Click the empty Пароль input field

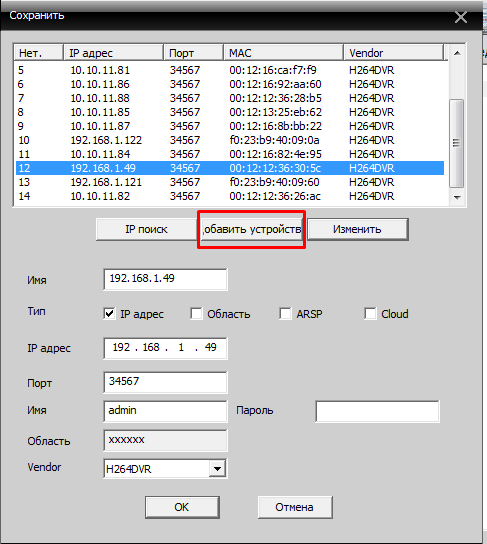[x=377, y=411]
